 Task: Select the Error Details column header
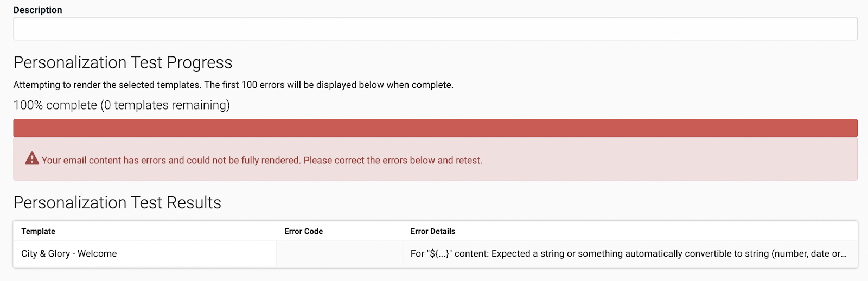click(x=432, y=231)
